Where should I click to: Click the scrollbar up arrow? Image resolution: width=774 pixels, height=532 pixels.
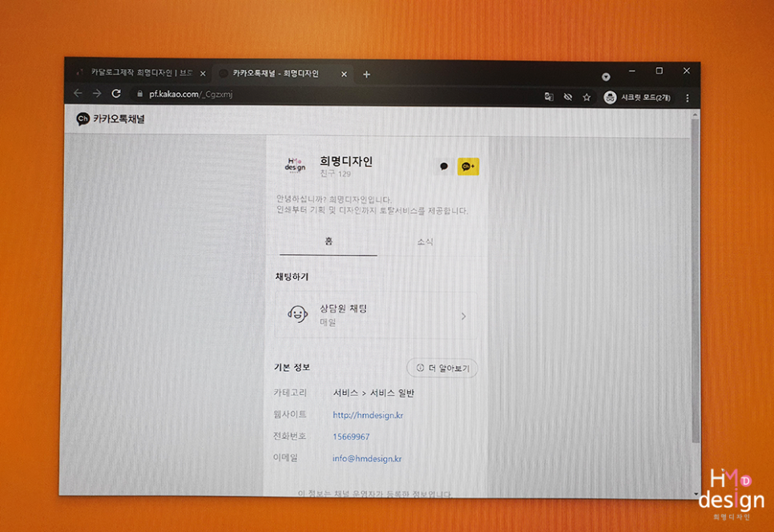[695, 115]
